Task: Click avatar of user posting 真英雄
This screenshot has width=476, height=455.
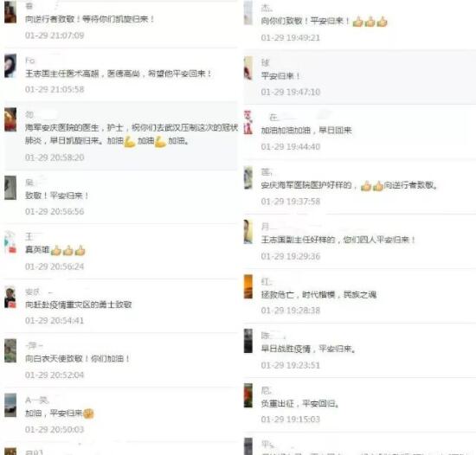Action: point(10,242)
